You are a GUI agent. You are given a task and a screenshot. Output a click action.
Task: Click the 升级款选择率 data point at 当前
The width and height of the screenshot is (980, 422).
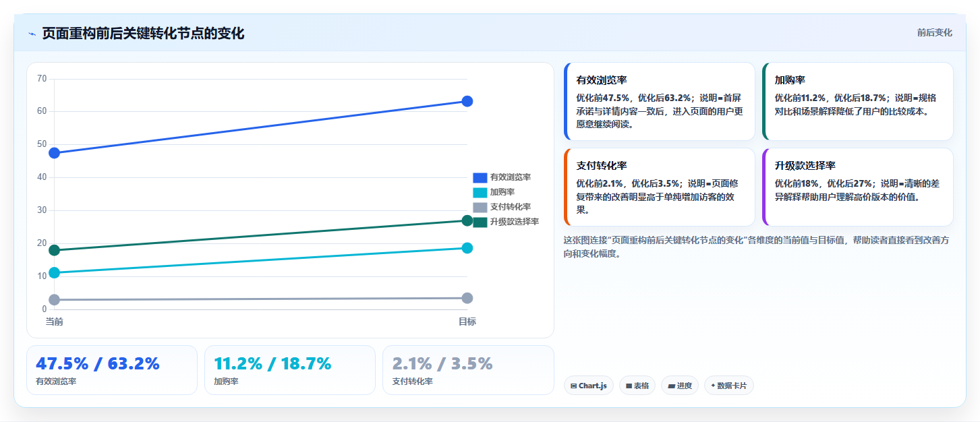pyautogui.click(x=55, y=250)
